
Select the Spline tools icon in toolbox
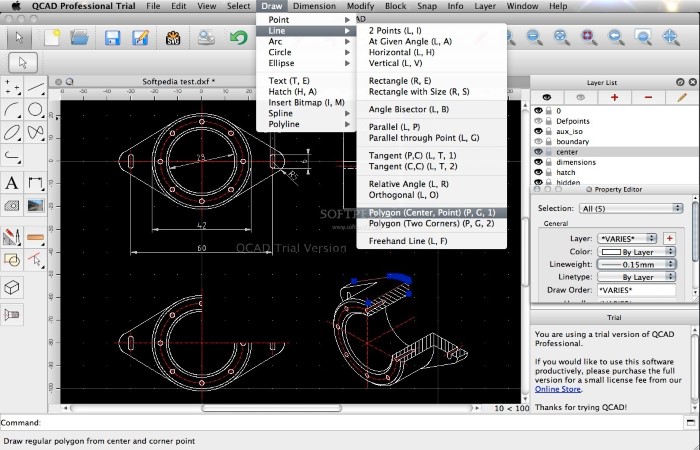[x=35, y=133]
